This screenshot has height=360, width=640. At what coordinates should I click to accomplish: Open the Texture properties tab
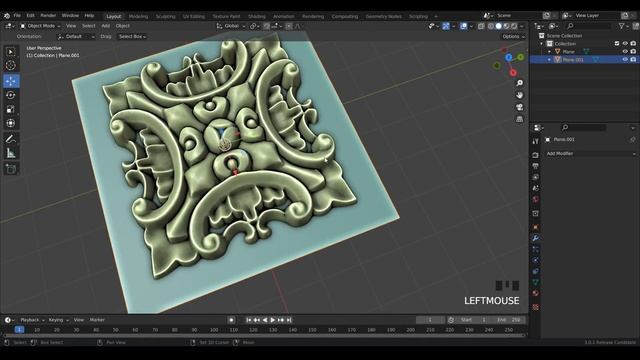pyautogui.click(x=536, y=307)
